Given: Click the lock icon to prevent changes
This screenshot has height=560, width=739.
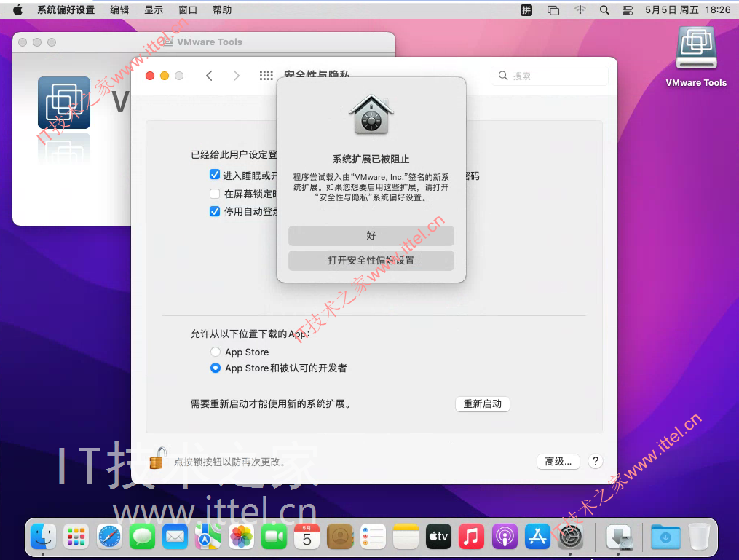Looking at the screenshot, I should (x=157, y=459).
